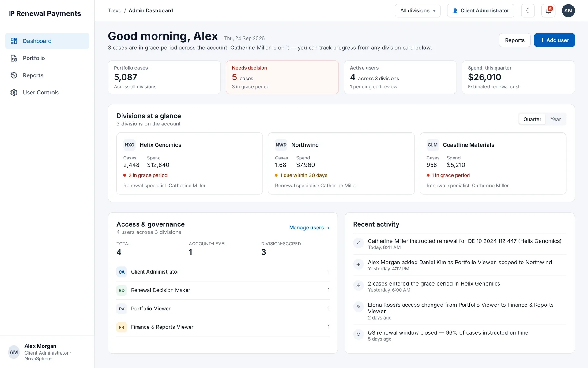This screenshot has width=588, height=368.
Task: Click the Client Administrator person icon
Action: 455,11
